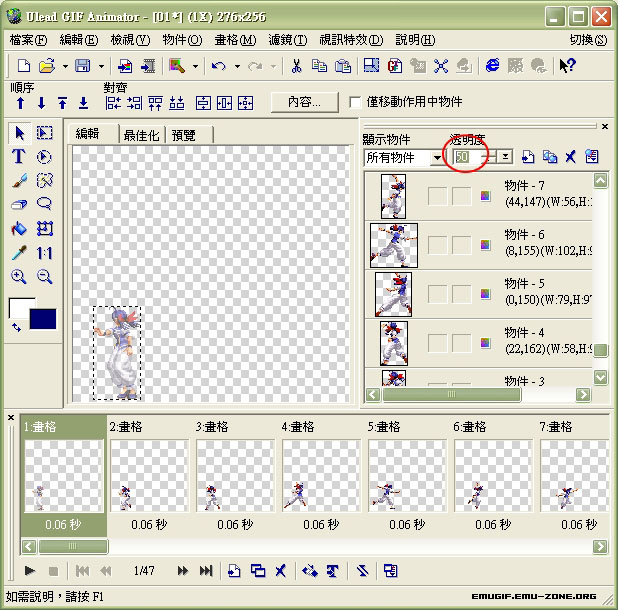Screen dimensions: 618x610
Task: Enable 僅移動作用中物件 checkbox
Action: 356,102
